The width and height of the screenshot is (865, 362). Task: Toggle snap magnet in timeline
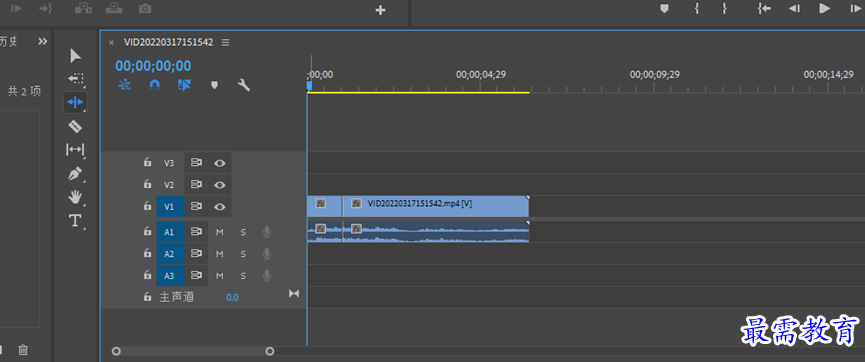click(155, 85)
